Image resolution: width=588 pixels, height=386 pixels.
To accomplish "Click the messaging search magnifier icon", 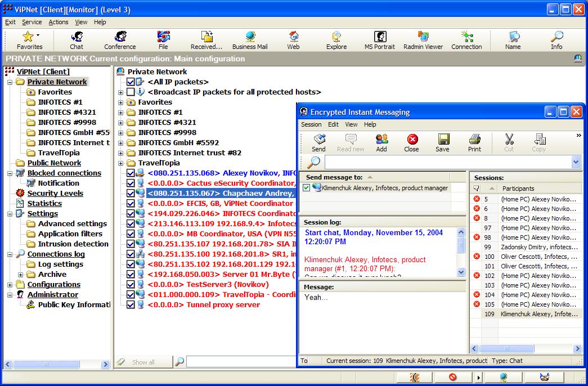I will (313, 163).
